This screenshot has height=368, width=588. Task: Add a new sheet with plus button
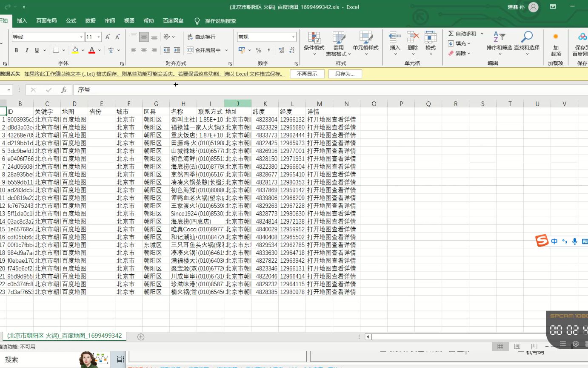tap(141, 336)
